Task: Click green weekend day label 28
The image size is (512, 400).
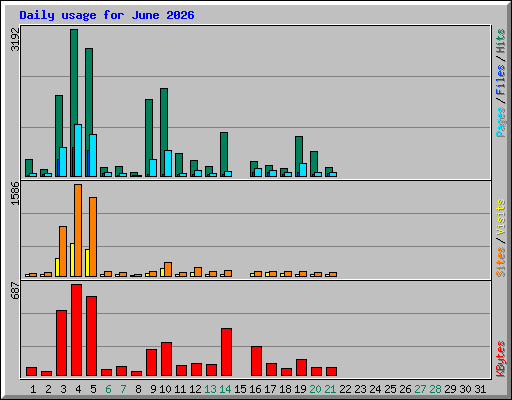Action: coord(435,389)
